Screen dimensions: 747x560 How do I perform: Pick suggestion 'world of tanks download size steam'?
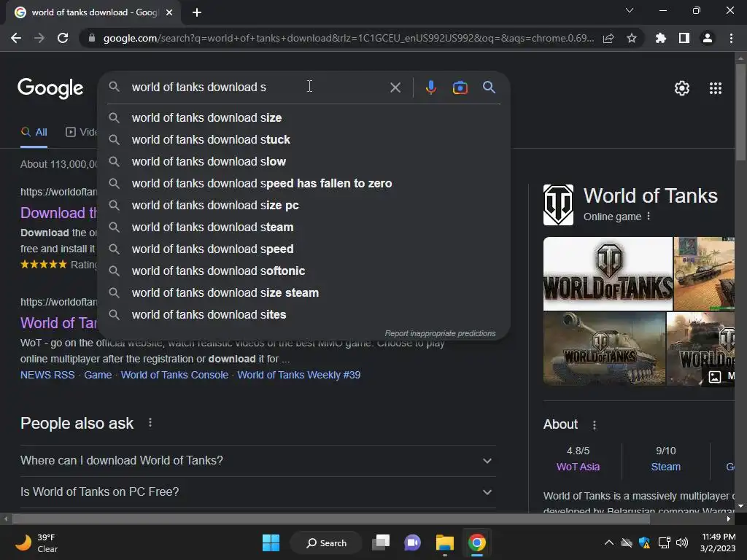(304, 293)
